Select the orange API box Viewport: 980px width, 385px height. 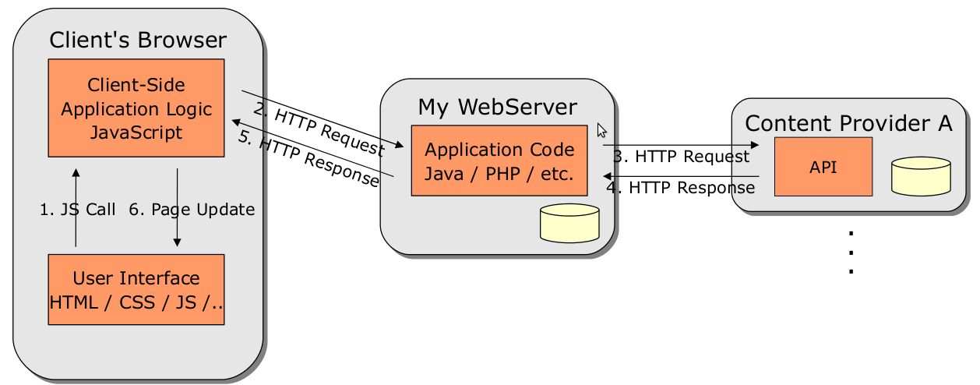click(823, 167)
